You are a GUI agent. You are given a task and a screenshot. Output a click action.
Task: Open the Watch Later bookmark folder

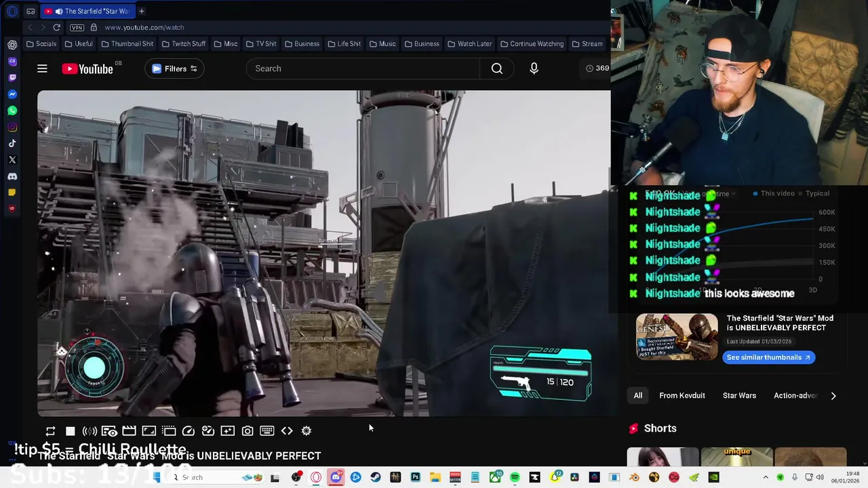click(x=469, y=43)
